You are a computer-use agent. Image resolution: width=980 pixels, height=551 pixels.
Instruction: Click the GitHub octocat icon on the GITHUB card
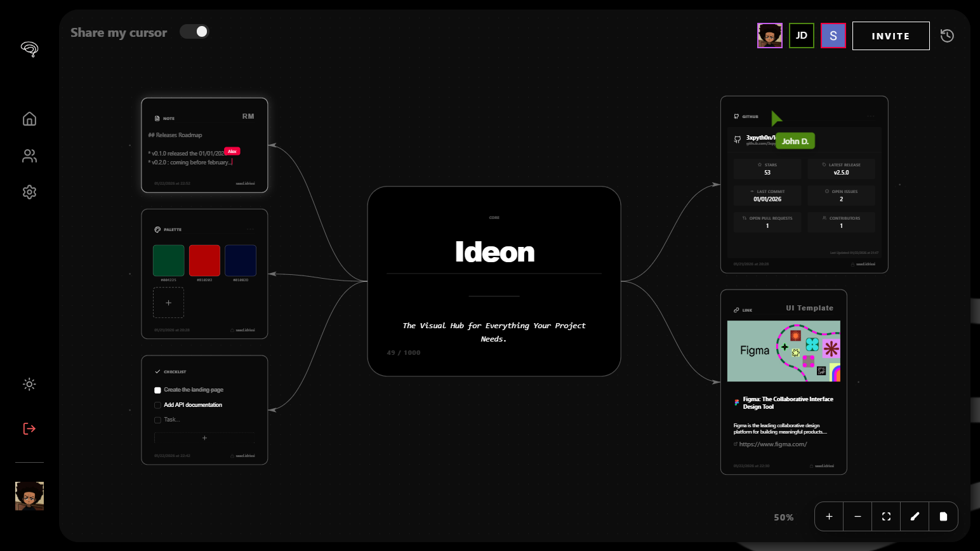[x=737, y=116]
